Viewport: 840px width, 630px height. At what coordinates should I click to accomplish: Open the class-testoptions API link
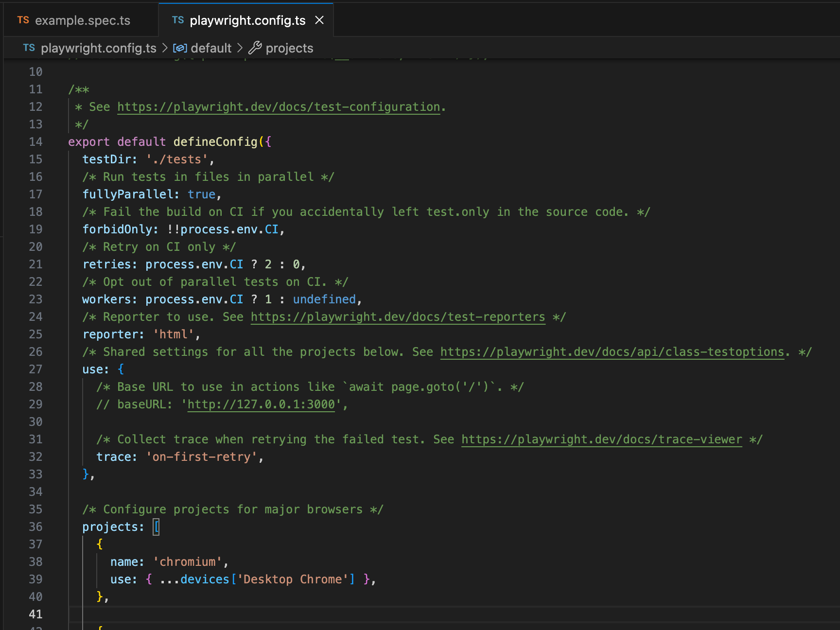click(x=612, y=352)
